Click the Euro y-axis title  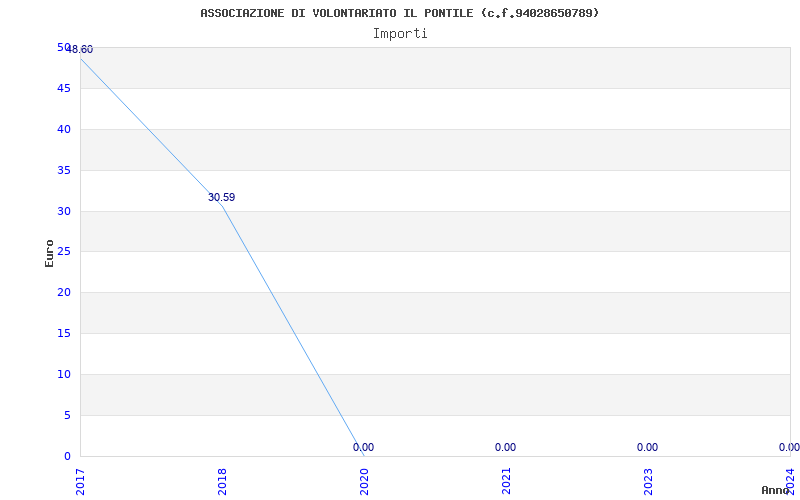49,253
